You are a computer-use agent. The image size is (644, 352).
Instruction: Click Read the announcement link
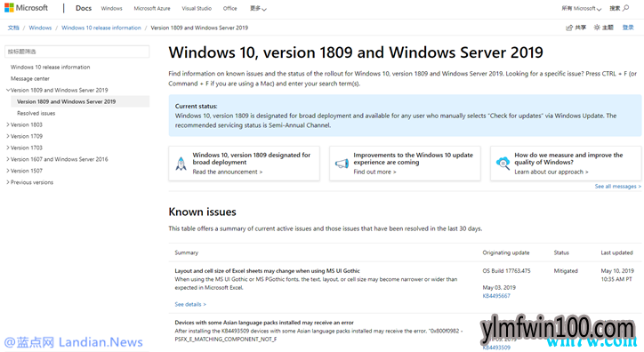pos(228,172)
